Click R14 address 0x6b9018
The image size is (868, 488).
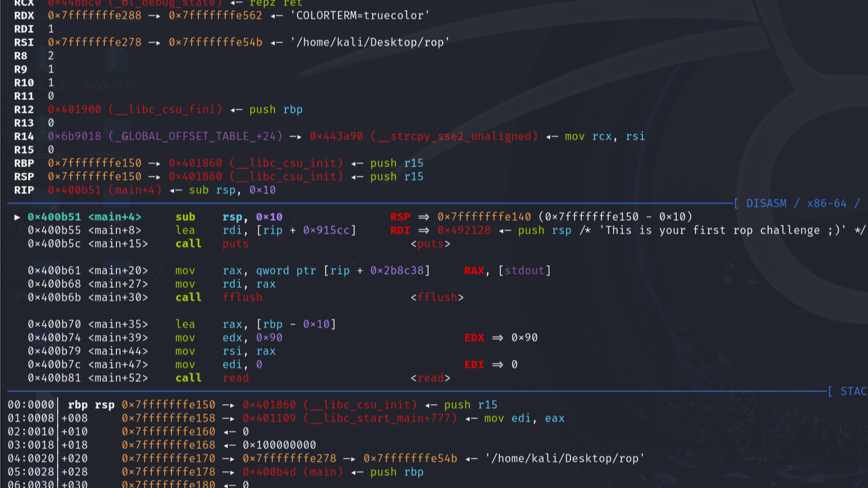click(75, 136)
